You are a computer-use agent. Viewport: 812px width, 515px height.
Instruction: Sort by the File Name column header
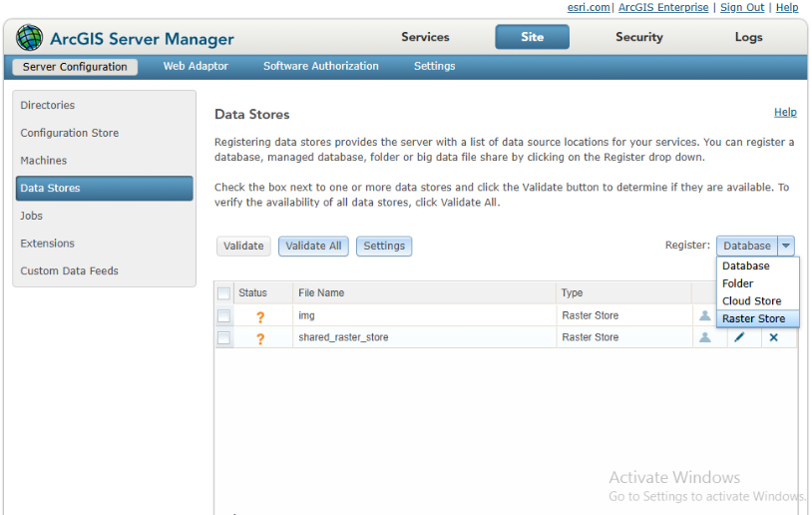tap(321, 292)
